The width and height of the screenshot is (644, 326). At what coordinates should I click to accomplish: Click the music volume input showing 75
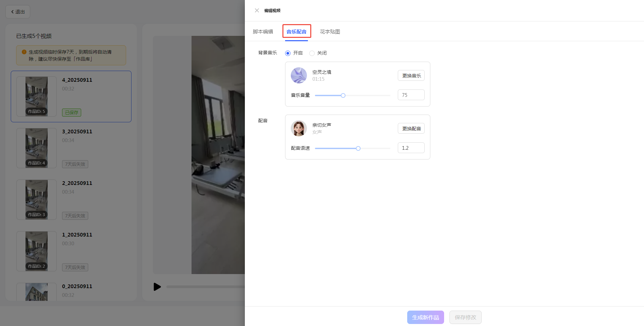tap(411, 95)
